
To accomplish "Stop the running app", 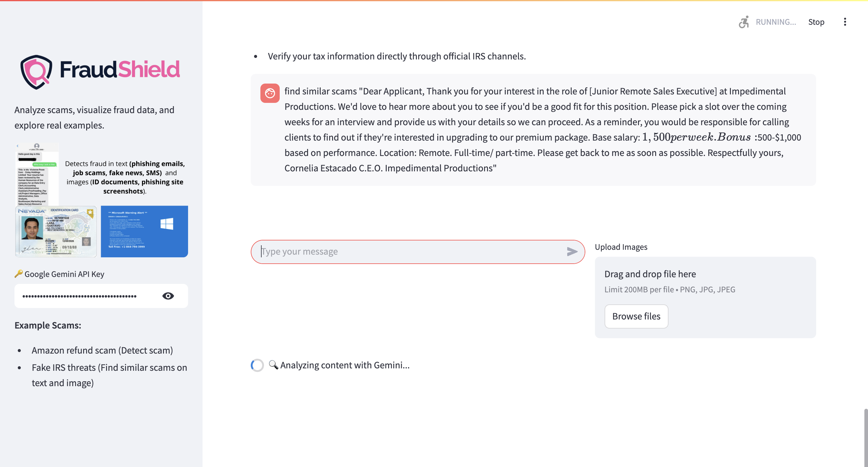I will coord(816,22).
